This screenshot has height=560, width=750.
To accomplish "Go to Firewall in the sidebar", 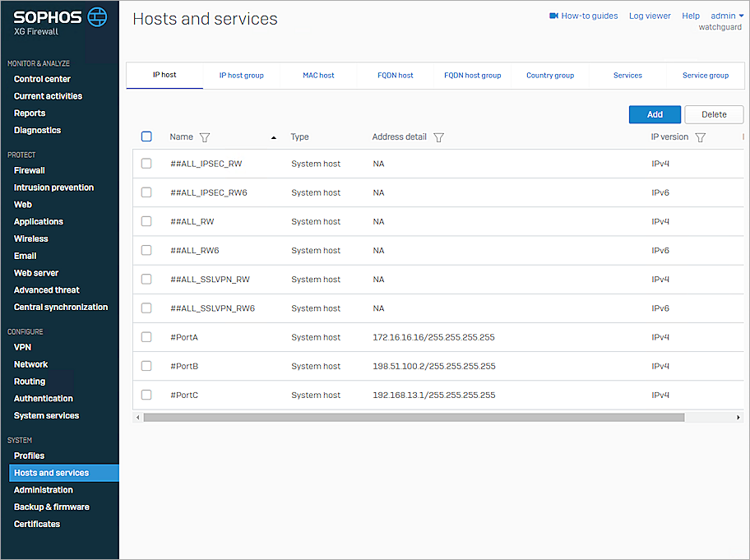I will [x=30, y=170].
